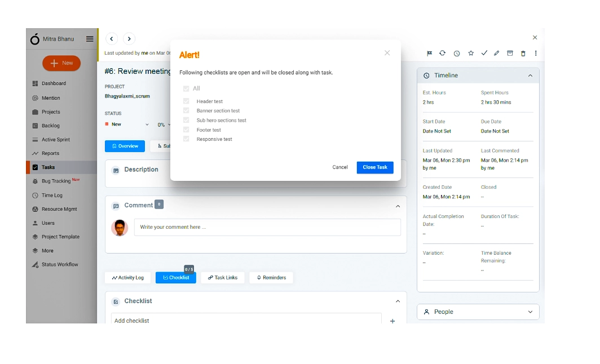Screen dimensions: 600x364
Task: Click Cancel in the alert dialog
Action: tap(340, 167)
